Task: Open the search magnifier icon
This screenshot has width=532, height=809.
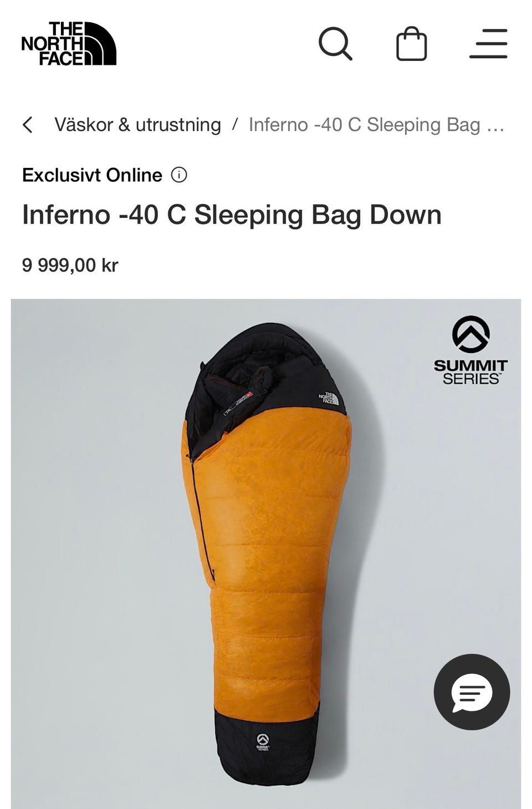Action: (x=335, y=43)
